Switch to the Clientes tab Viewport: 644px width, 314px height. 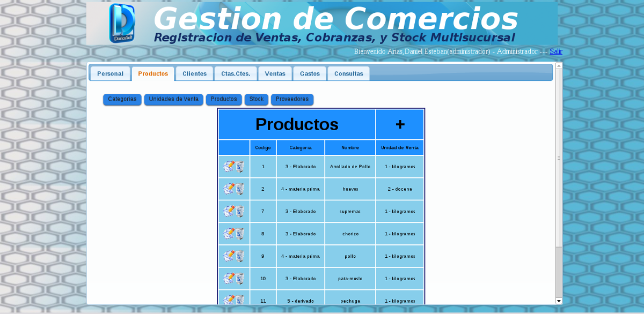pos(194,73)
